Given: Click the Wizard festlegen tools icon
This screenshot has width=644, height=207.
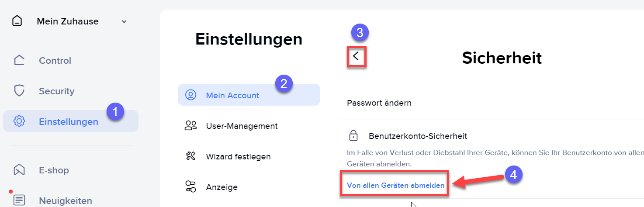Looking at the screenshot, I should (x=190, y=156).
